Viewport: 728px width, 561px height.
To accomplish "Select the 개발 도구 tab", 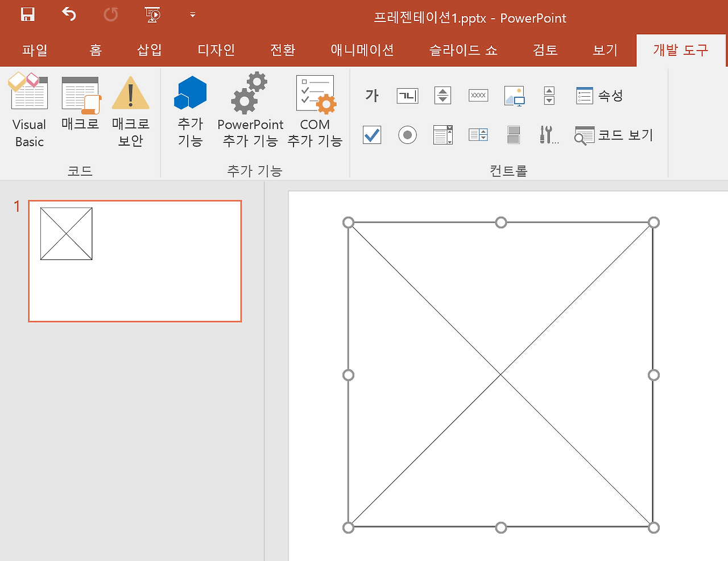I will tap(681, 50).
